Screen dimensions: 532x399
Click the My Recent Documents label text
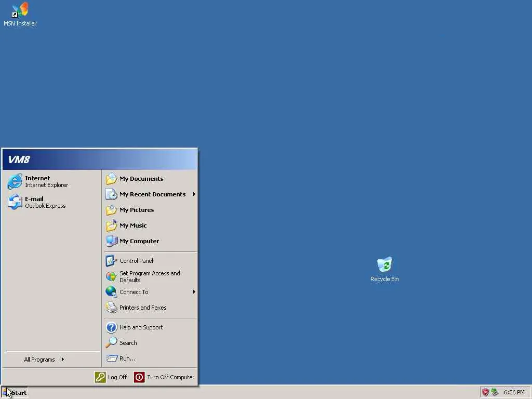pyautogui.click(x=152, y=194)
